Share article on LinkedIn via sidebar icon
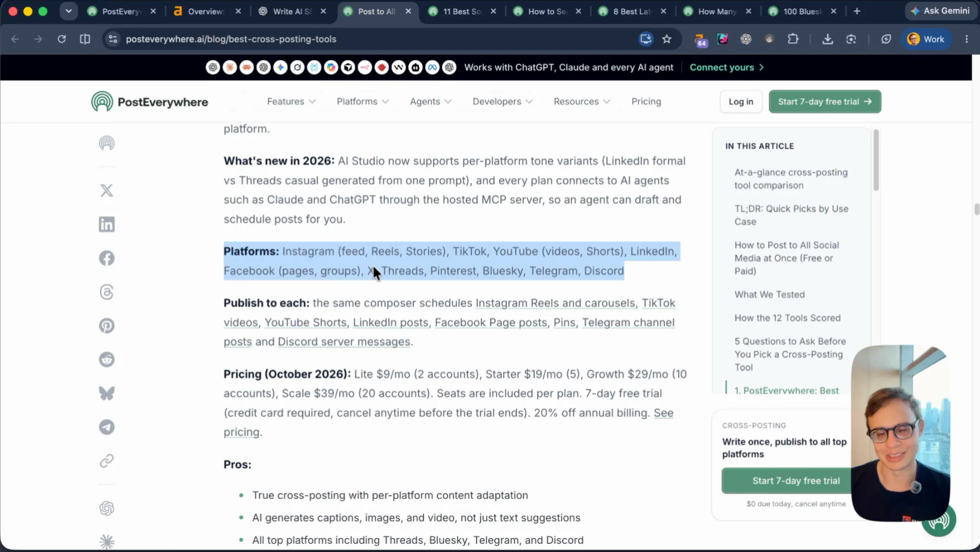 click(106, 224)
